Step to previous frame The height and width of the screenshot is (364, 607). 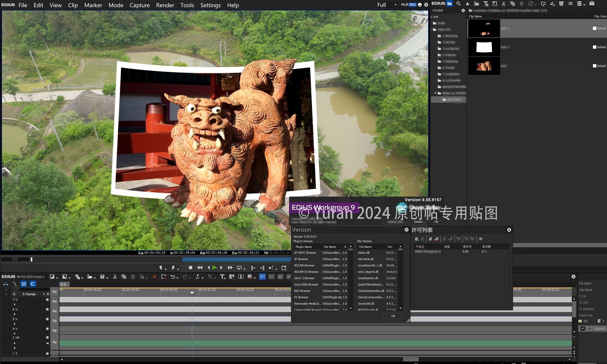tap(209, 268)
